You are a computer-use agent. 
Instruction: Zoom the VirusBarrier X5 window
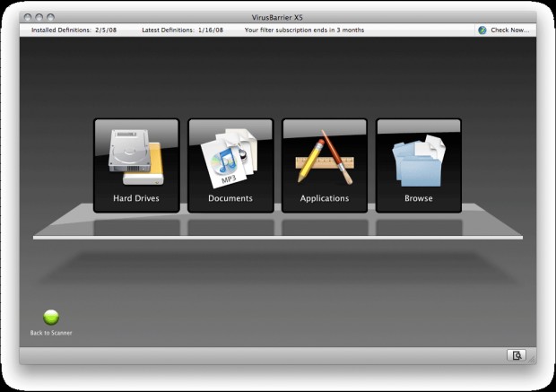[51, 17]
